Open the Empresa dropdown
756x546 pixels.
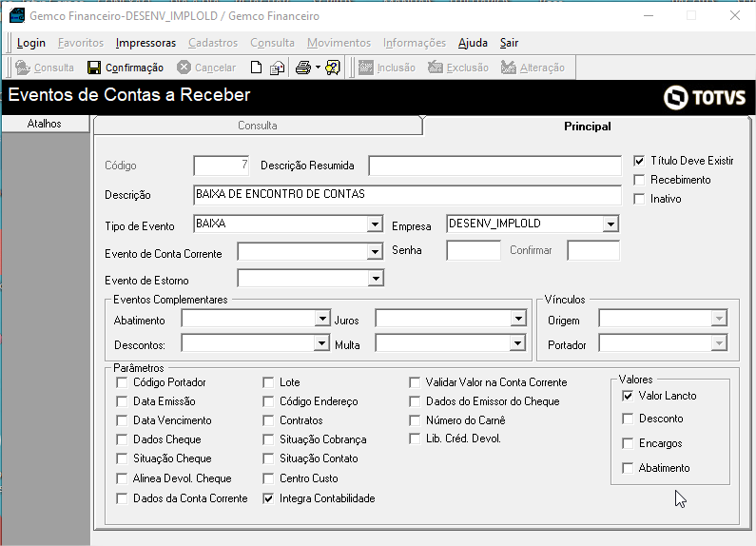coord(611,224)
